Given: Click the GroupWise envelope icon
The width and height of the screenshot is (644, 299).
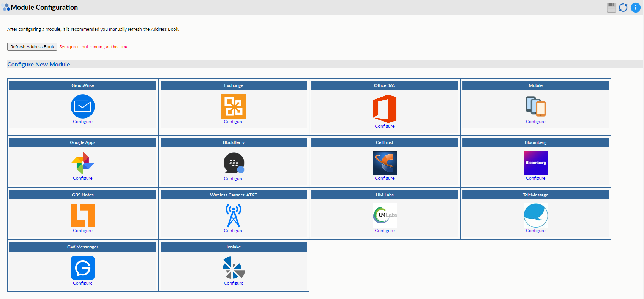Looking at the screenshot, I should (x=82, y=106).
